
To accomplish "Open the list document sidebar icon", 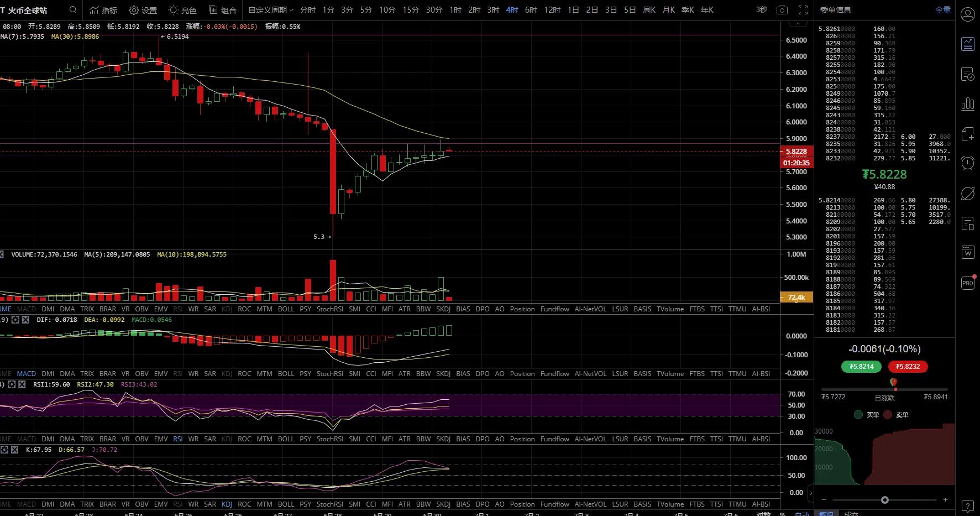I will 968,223.
